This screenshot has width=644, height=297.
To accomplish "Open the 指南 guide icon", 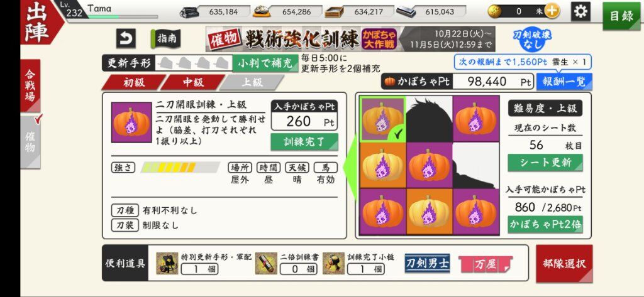I will point(165,38).
